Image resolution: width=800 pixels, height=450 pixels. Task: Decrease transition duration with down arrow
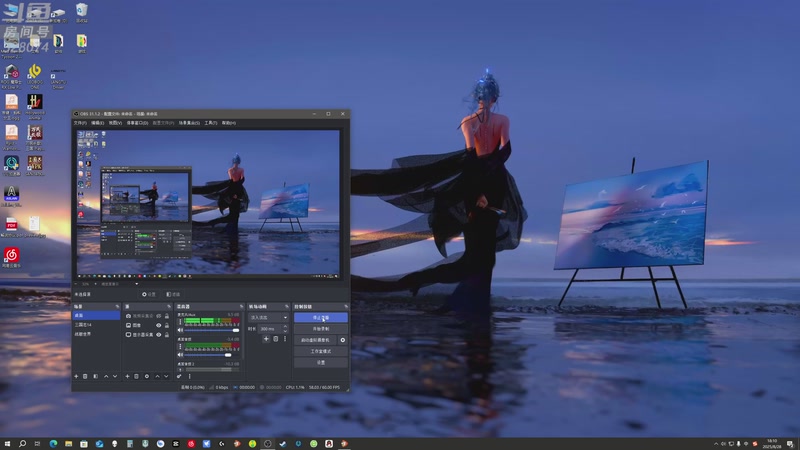285,331
